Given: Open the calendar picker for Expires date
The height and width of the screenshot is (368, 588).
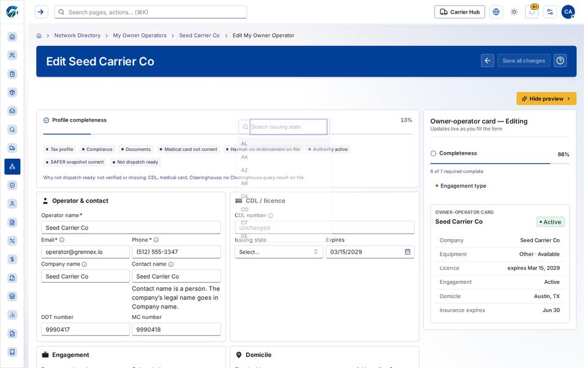Looking at the screenshot, I should [x=408, y=251].
